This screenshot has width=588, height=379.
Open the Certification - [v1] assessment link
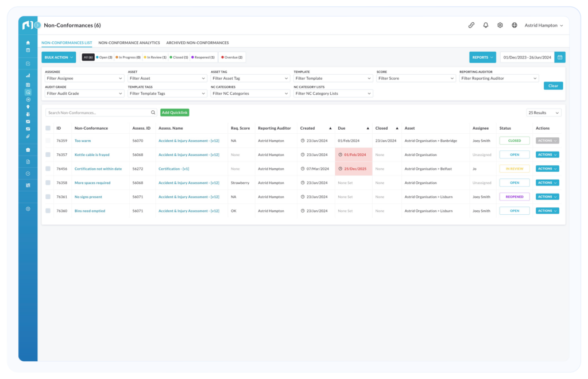[x=173, y=169]
